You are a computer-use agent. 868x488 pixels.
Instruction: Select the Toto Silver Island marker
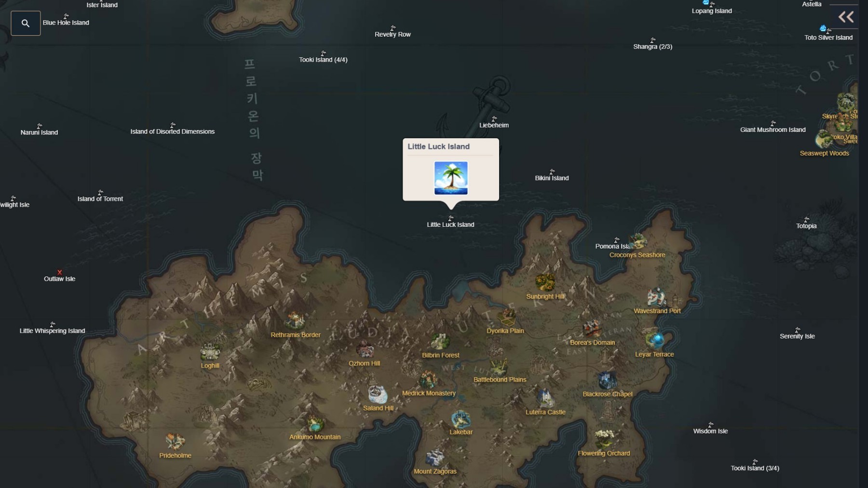click(x=828, y=31)
